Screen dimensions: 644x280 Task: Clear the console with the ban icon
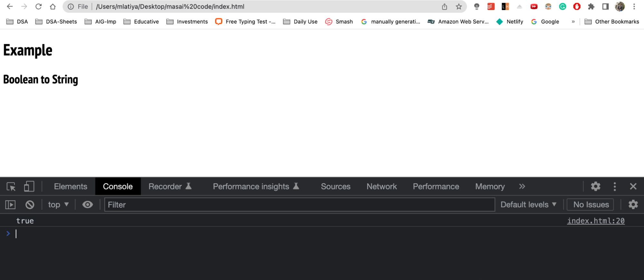tap(30, 205)
